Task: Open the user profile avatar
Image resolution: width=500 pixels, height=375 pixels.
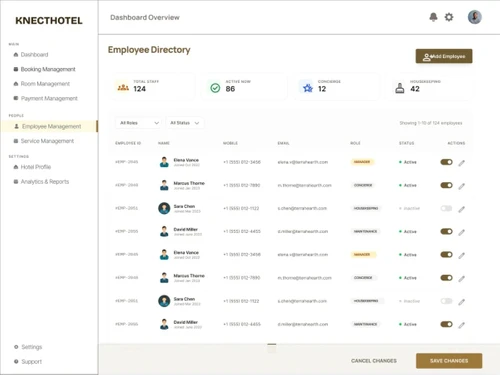Action: click(475, 17)
